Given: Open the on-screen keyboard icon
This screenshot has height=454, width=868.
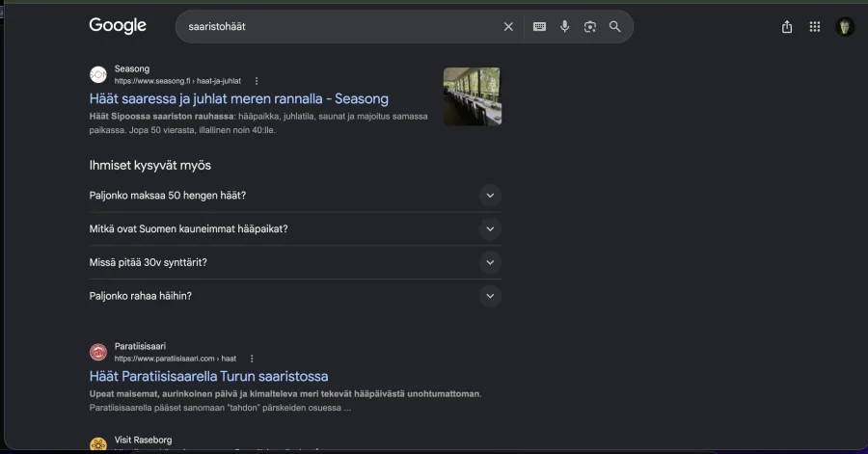Looking at the screenshot, I should [539, 27].
